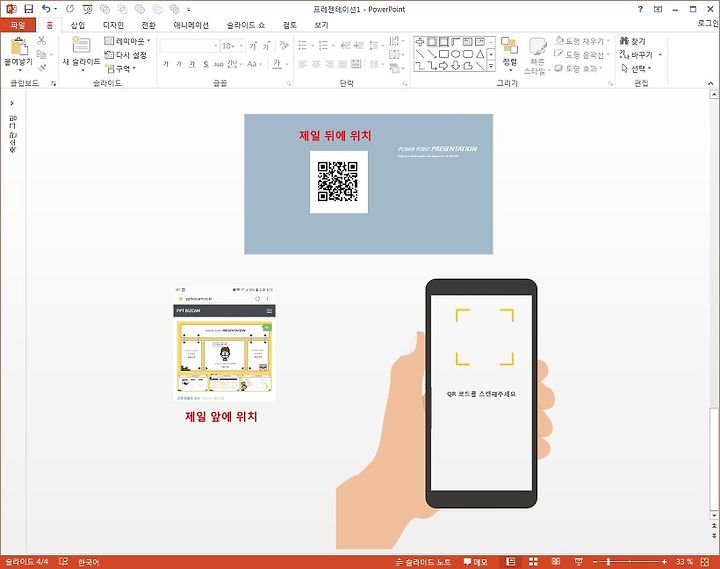Select the down block arrow shape
Screen dimensions: 720x569
pyautogui.click(x=456, y=66)
